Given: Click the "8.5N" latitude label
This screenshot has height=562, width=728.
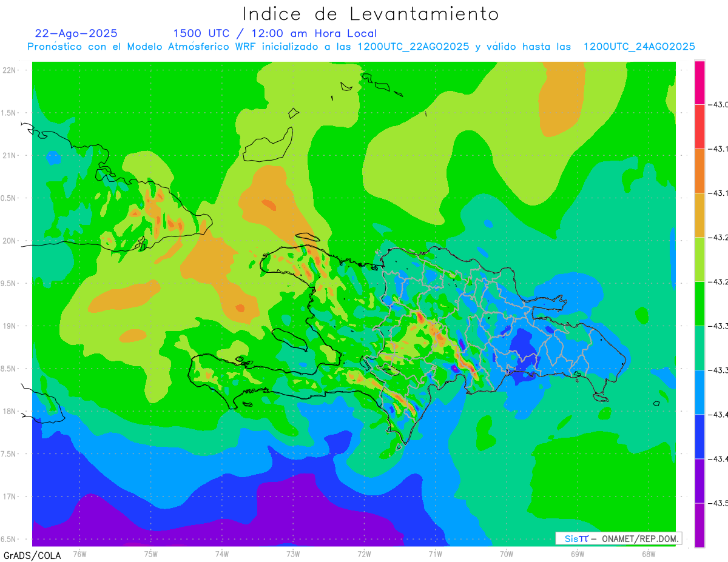Looking at the screenshot, I should coord(9,369).
